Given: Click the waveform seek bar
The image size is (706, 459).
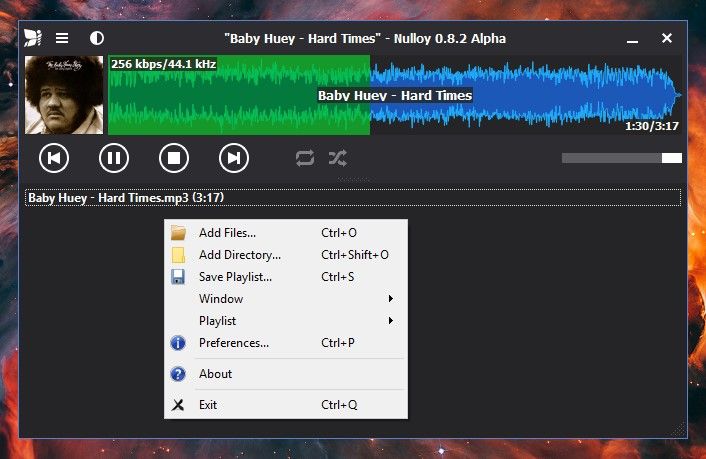Looking at the screenshot, I should pos(395,95).
